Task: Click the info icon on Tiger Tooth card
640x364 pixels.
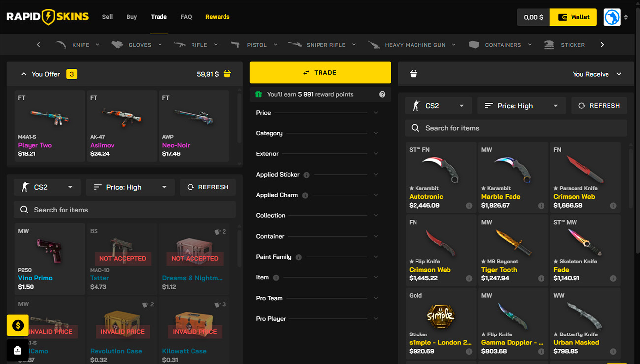Action: pos(541,278)
